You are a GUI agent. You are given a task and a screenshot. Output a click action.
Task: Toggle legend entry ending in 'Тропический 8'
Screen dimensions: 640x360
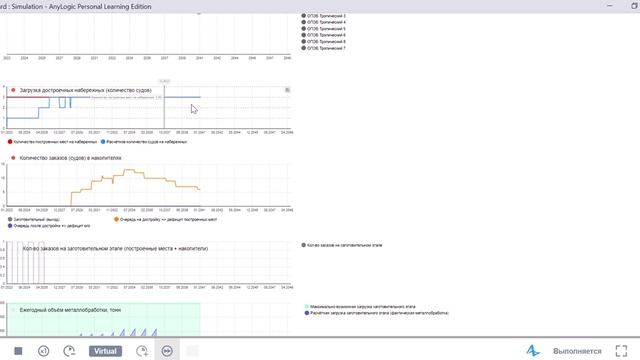tap(324, 42)
